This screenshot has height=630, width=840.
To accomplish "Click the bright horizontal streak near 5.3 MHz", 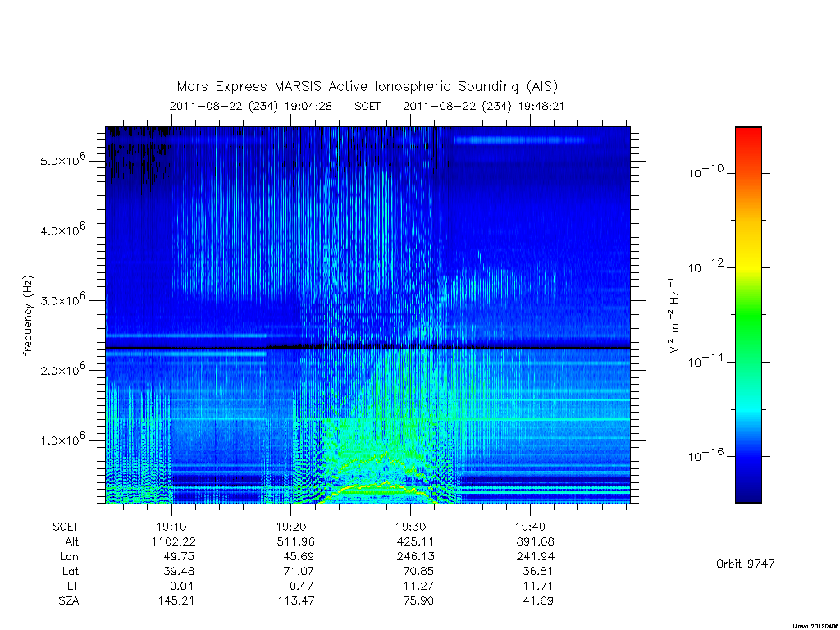I will click(x=518, y=139).
